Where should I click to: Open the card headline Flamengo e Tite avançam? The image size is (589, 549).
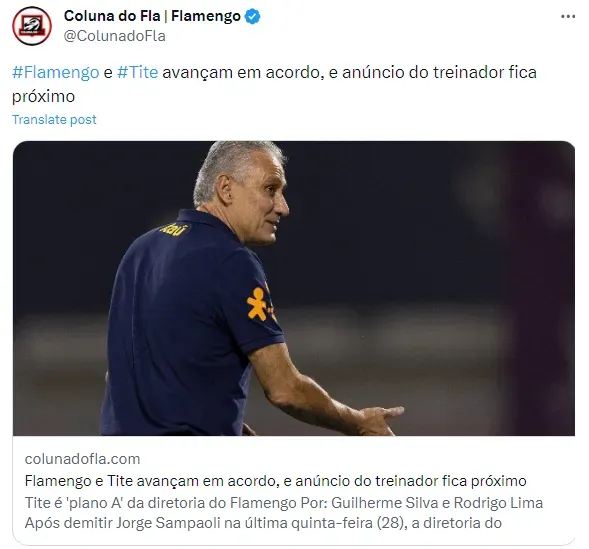pos(275,481)
